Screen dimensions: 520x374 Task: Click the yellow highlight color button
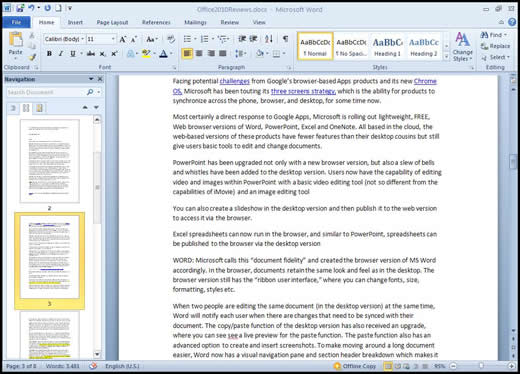146,54
